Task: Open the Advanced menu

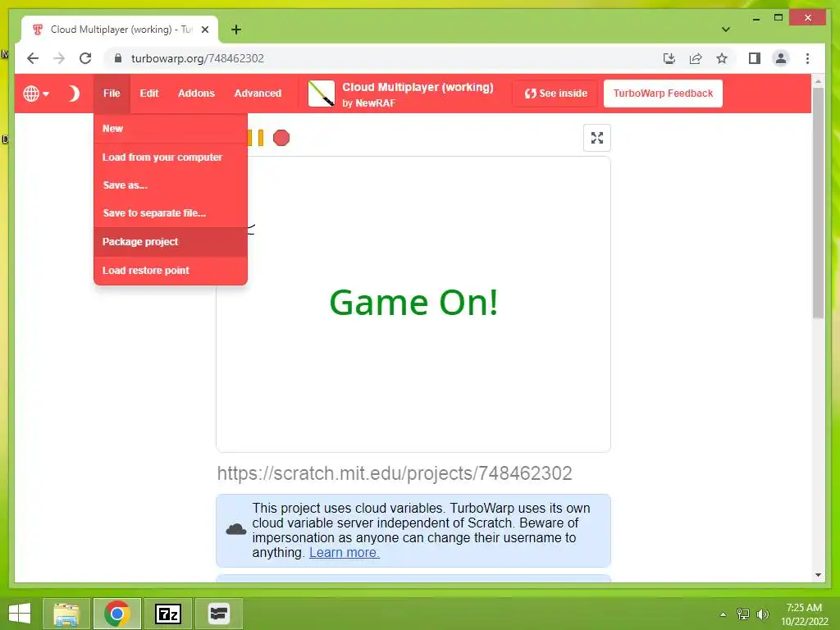Action: (x=258, y=94)
